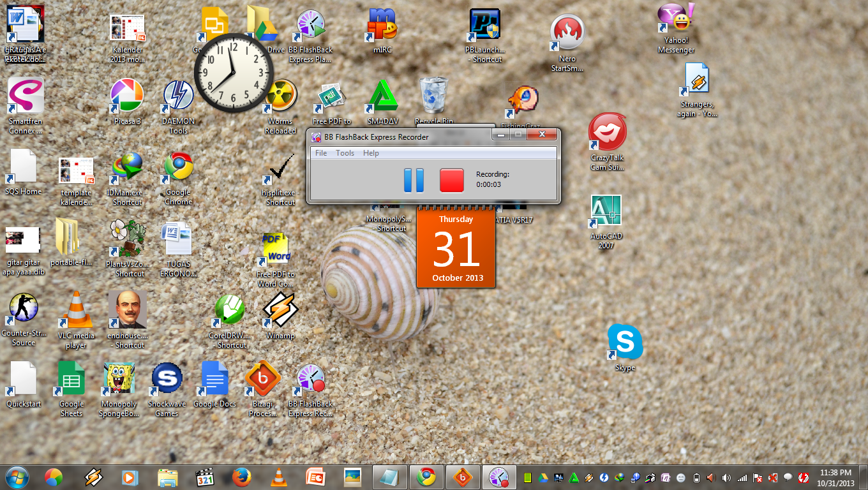The height and width of the screenshot is (490, 868).
Task: Open the 'portable-fl...' folder
Action: [x=71, y=242]
